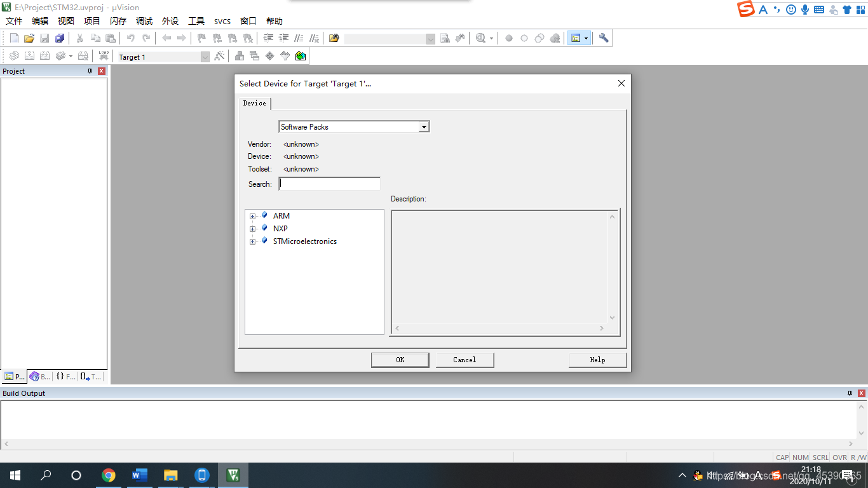Open the 编辑 (Edit) menu

(40, 21)
